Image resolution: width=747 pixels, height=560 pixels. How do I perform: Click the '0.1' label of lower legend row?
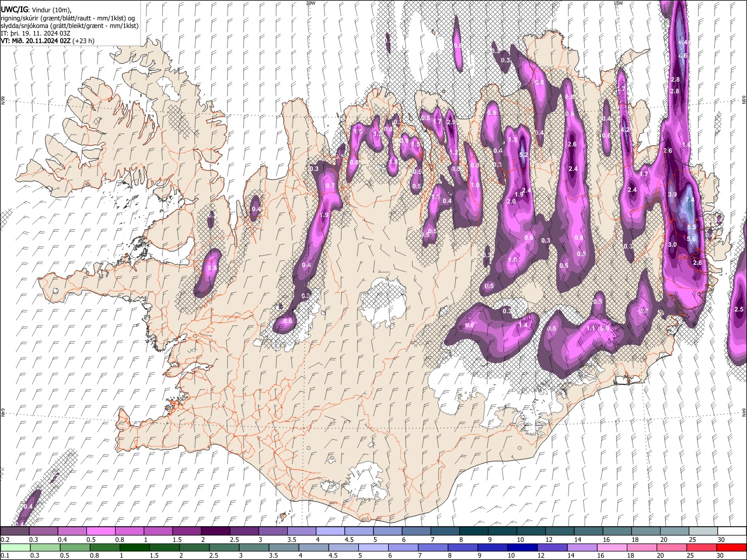pos(4,555)
